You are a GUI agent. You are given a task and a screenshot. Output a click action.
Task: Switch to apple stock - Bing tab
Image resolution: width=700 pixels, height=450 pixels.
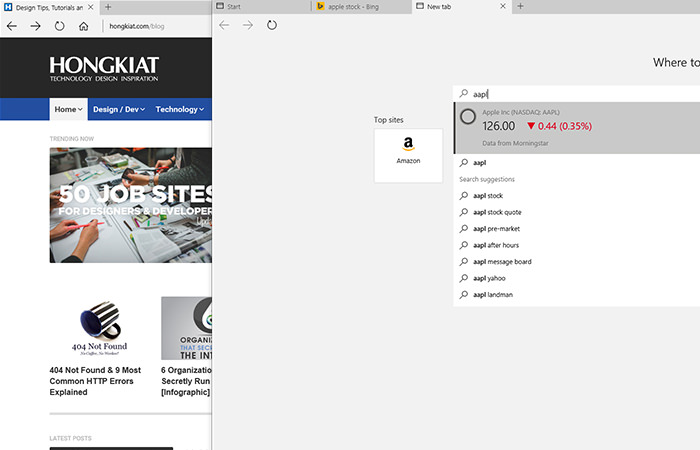pyautogui.click(x=362, y=7)
